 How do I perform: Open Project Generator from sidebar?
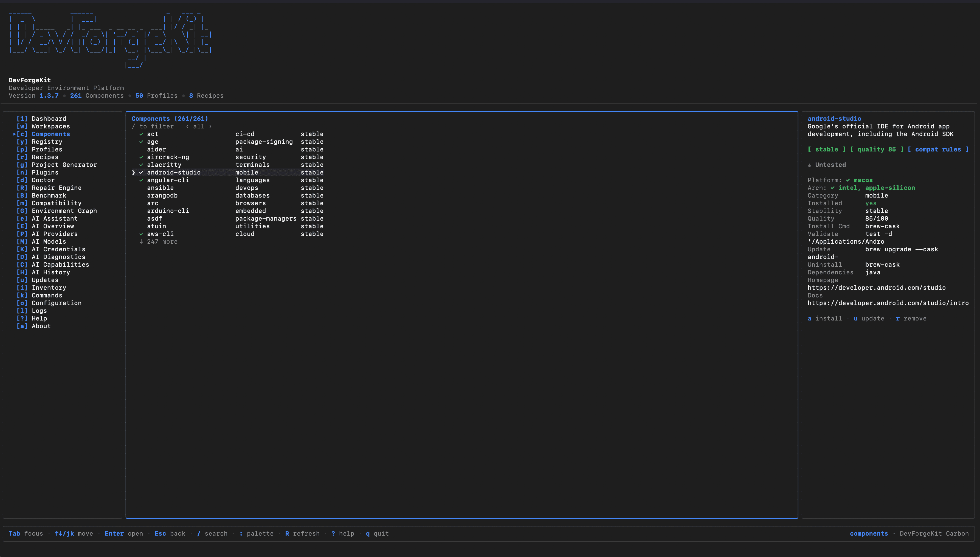click(x=57, y=165)
